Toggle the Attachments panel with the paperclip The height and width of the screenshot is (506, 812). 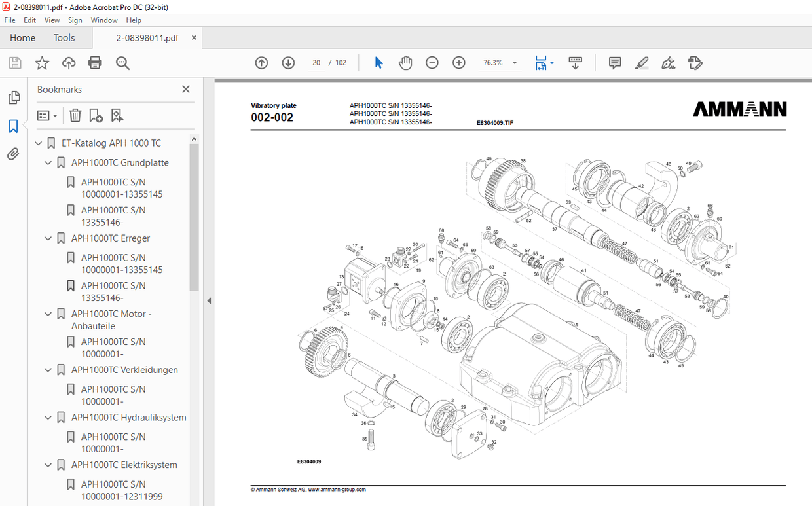(x=14, y=154)
